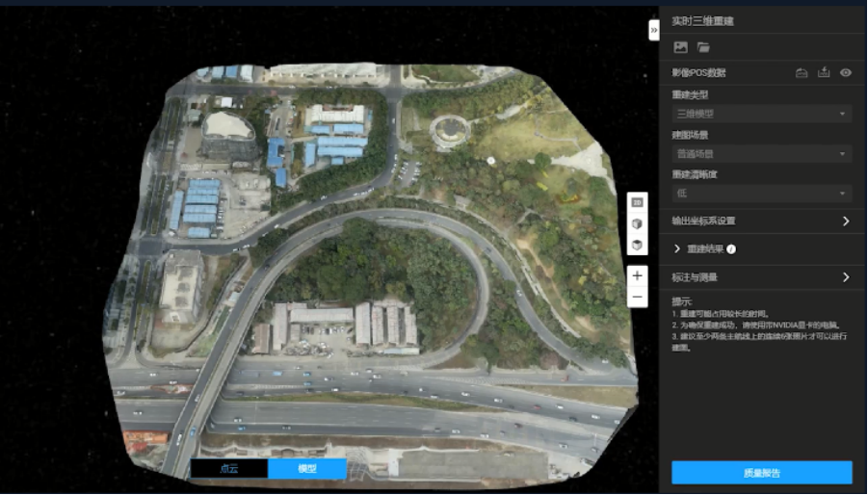Collapse the right side panel

coord(654,30)
